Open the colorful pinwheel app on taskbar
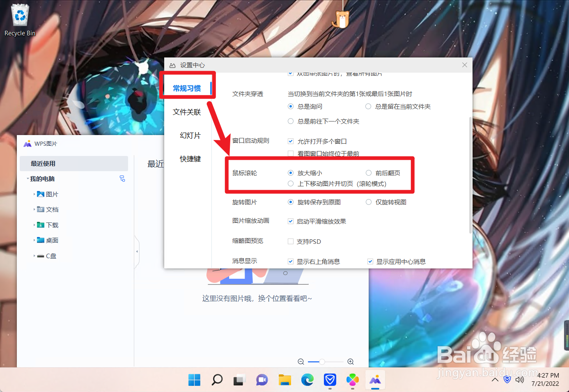The height and width of the screenshot is (392, 569). pyautogui.click(x=353, y=380)
